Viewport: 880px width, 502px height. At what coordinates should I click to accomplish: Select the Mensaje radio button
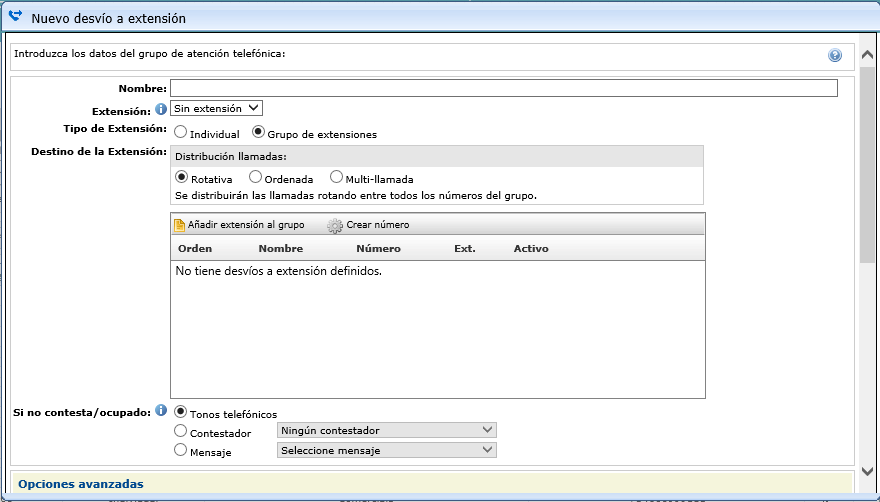click(180, 450)
